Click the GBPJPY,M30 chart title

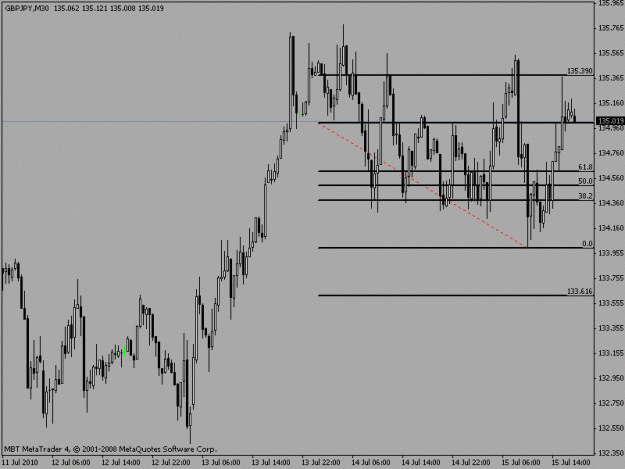[27, 8]
